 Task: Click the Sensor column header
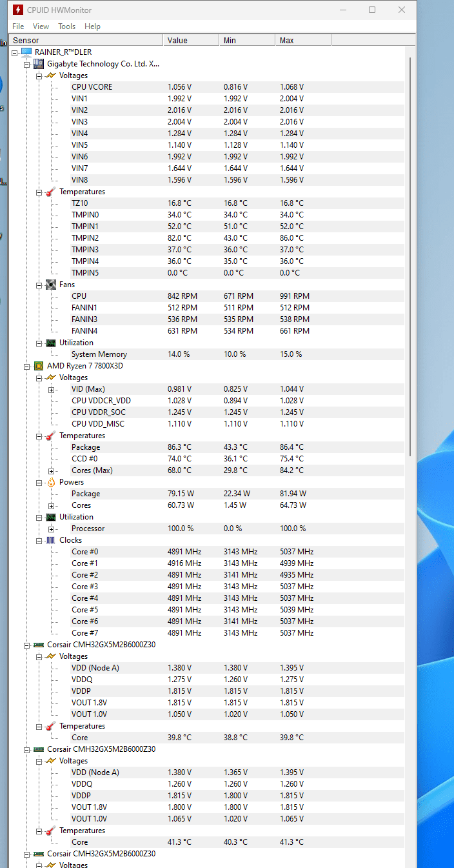[x=86, y=40]
